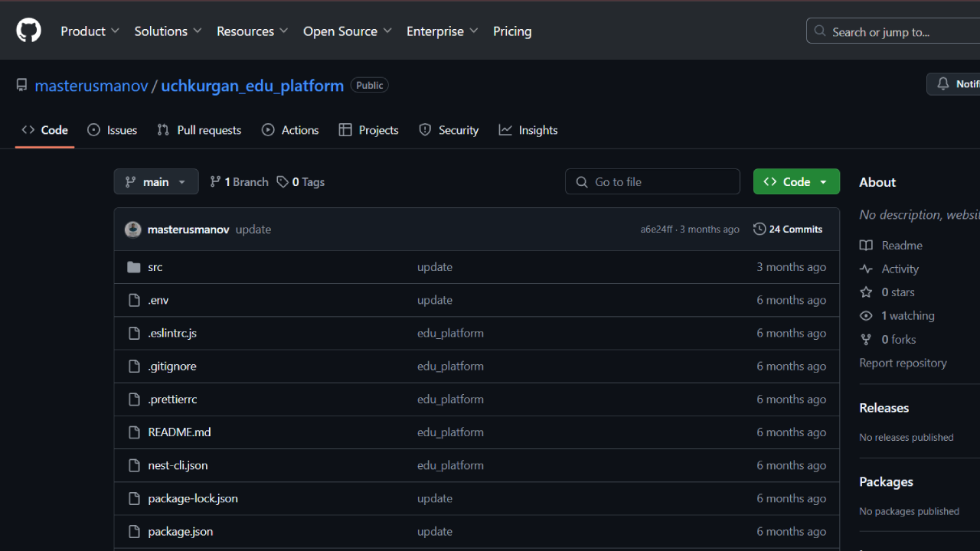Click the file icon next to package-lock.json

(134, 498)
